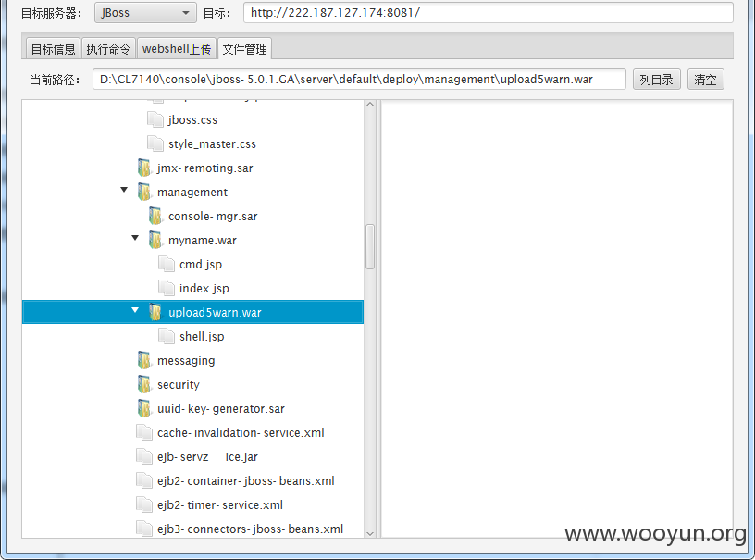The image size is (755, 560).
Task: Click the 清空 button
Action: point(705,80)
